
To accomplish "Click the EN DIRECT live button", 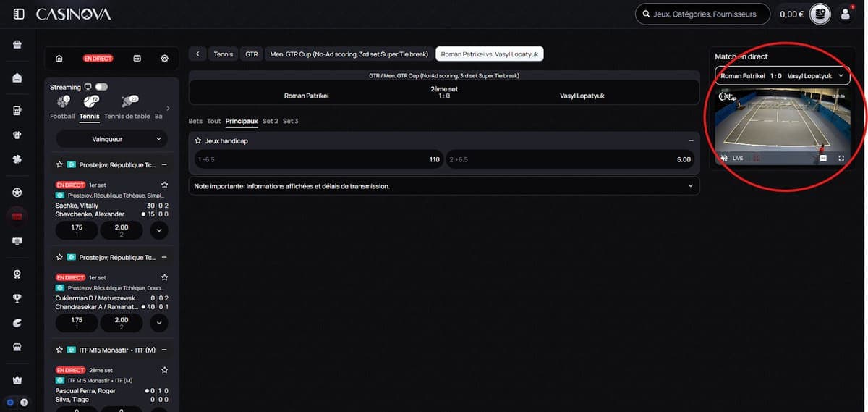I will 98,58.
